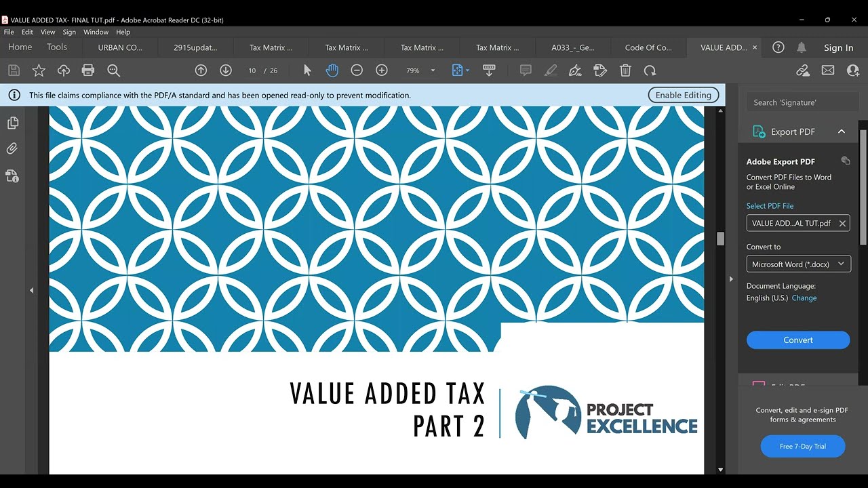Click the edit page toolbar icon
The image size is (868, 488).
tap(600, 70)
